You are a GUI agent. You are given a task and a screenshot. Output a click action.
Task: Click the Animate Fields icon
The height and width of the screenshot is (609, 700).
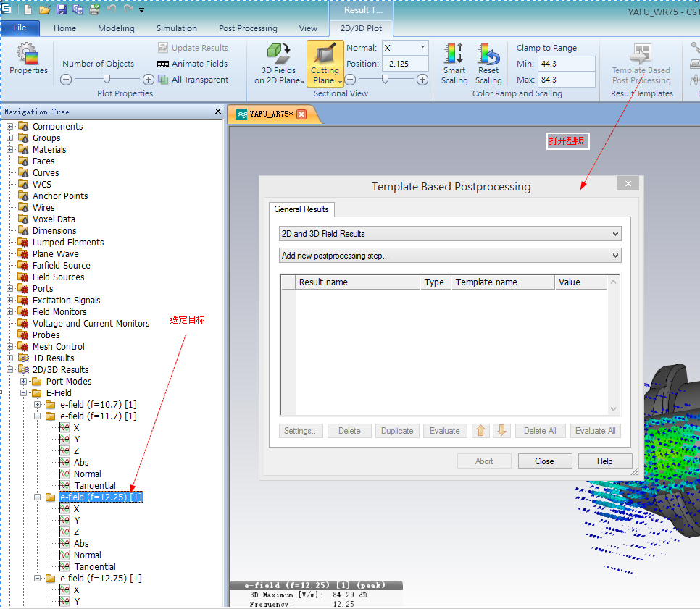click(x=163, y=64)
